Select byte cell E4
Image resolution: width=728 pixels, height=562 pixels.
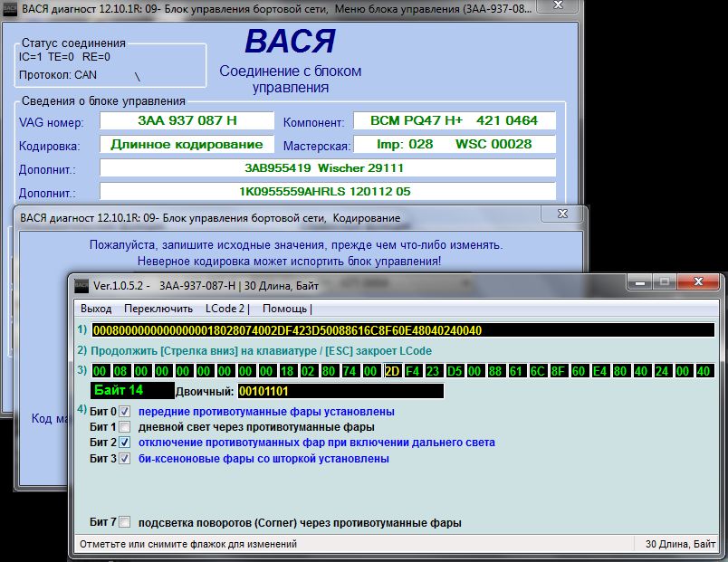599,371
